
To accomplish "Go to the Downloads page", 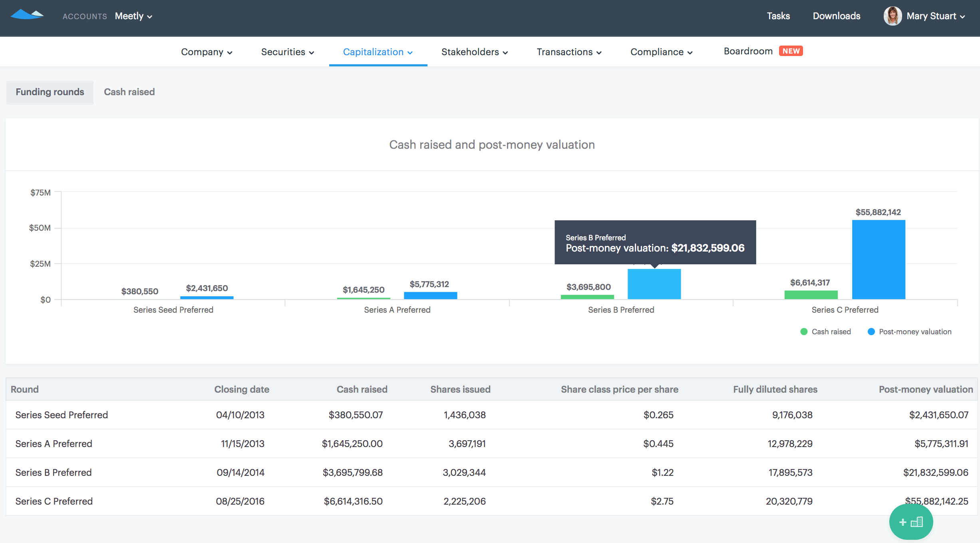I will coord(836,16).
